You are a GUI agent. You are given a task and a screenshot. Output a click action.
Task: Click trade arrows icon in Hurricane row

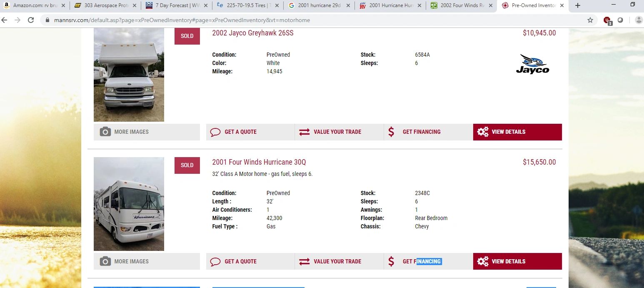[305, 261]
